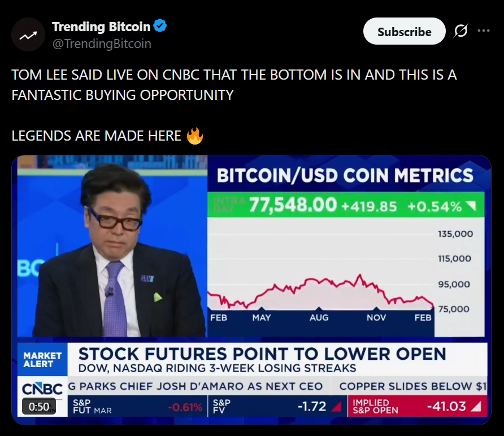Click the Bitcoin/USD Coin Metrics title
This screenshot has height=436, width=504.
click(345, 175)
